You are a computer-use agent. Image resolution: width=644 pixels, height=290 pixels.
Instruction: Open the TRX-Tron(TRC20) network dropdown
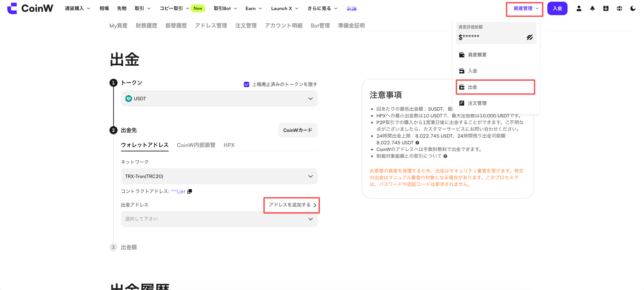(x=219, y=176)
